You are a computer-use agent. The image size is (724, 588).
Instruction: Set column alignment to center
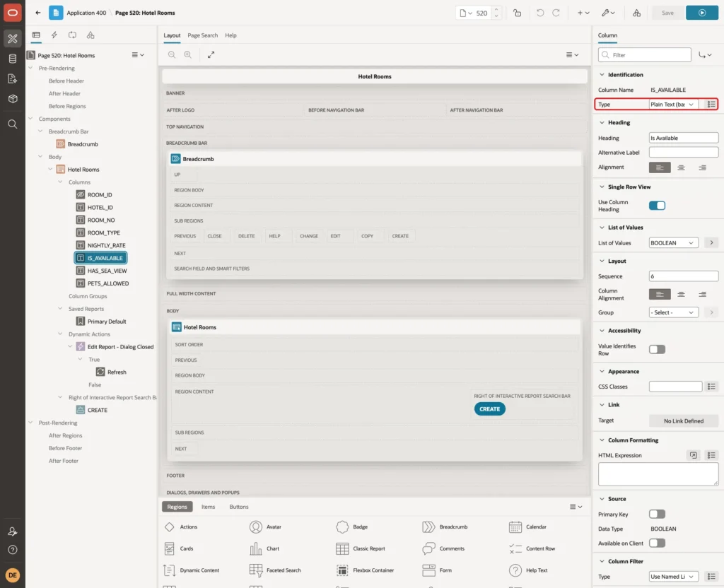coord(681,294)
